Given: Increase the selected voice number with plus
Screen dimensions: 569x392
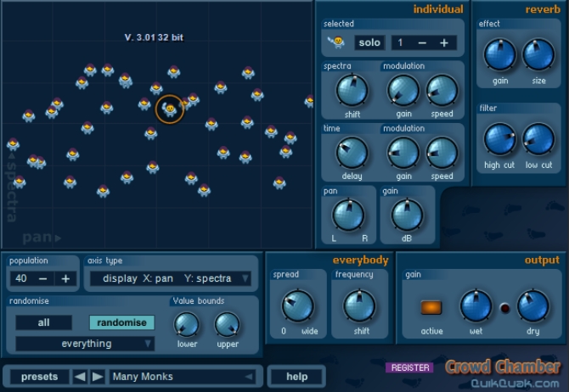Looking at the screenshot, I should (x=444, y=43).
